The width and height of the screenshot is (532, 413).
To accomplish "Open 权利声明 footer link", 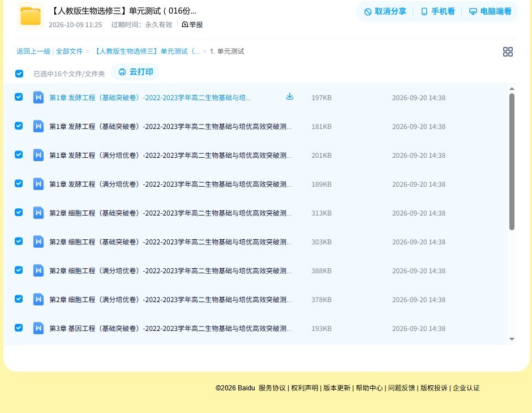I will click(304, 388).
